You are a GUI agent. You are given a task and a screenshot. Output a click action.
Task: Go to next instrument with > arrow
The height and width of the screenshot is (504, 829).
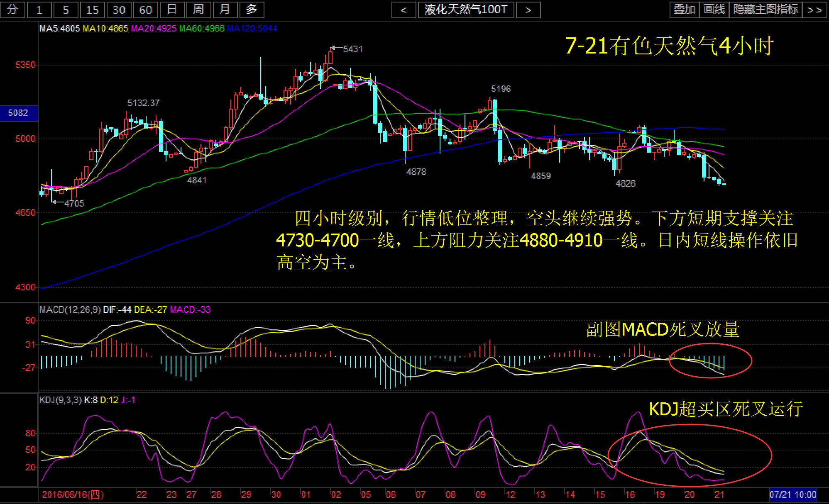tap(528, 10)
